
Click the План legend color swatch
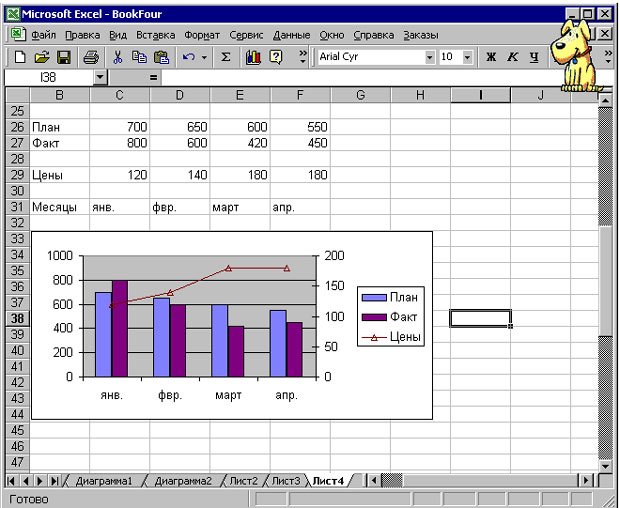tap(374, 297)
